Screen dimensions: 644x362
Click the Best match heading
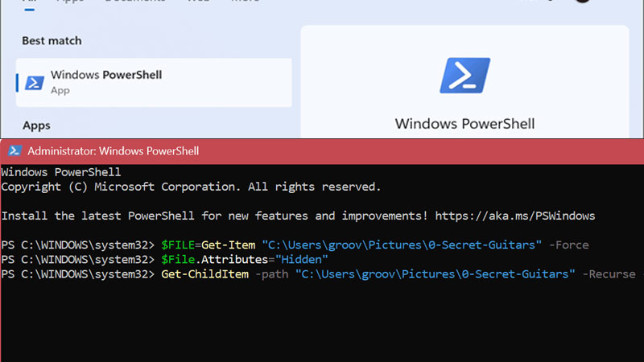[x=52, y=41]
